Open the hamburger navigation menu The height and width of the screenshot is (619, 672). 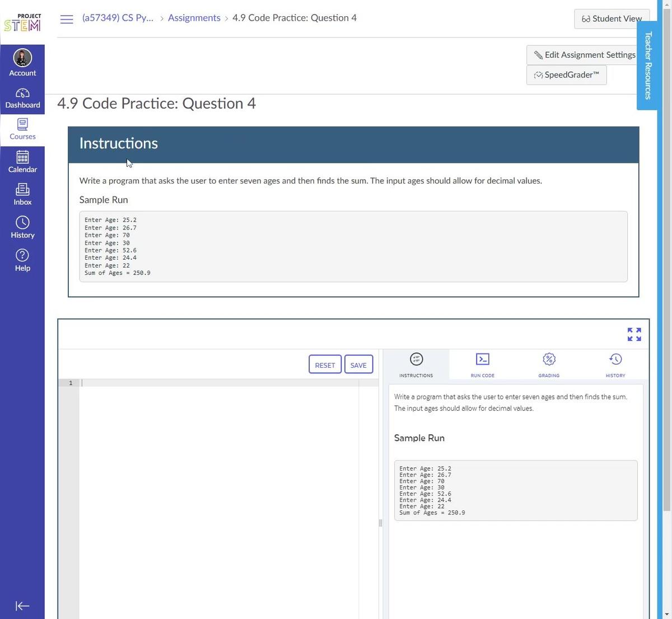(67, 18)
